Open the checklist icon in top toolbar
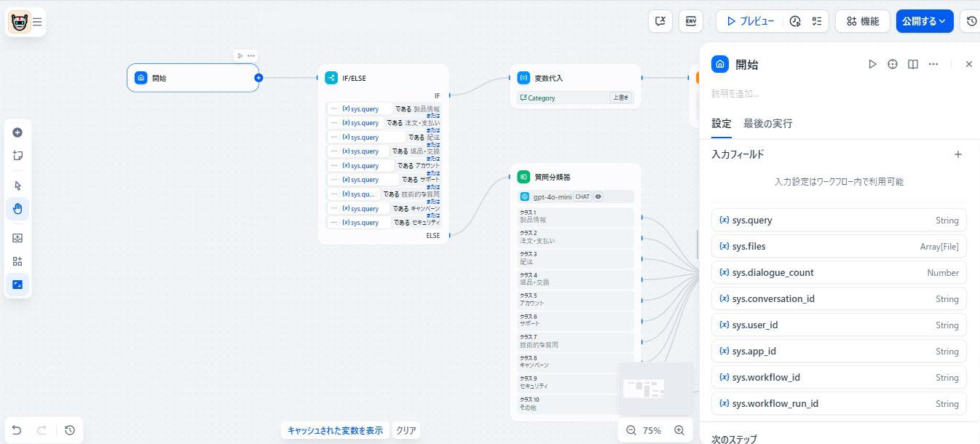The height and width of the screenshot is (444, 980). 817,21
